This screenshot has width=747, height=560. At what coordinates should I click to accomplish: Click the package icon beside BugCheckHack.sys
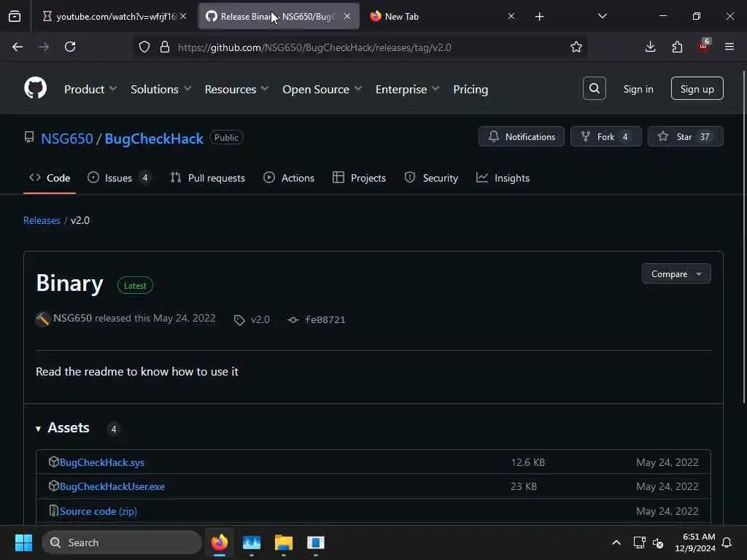coord(53,462)
